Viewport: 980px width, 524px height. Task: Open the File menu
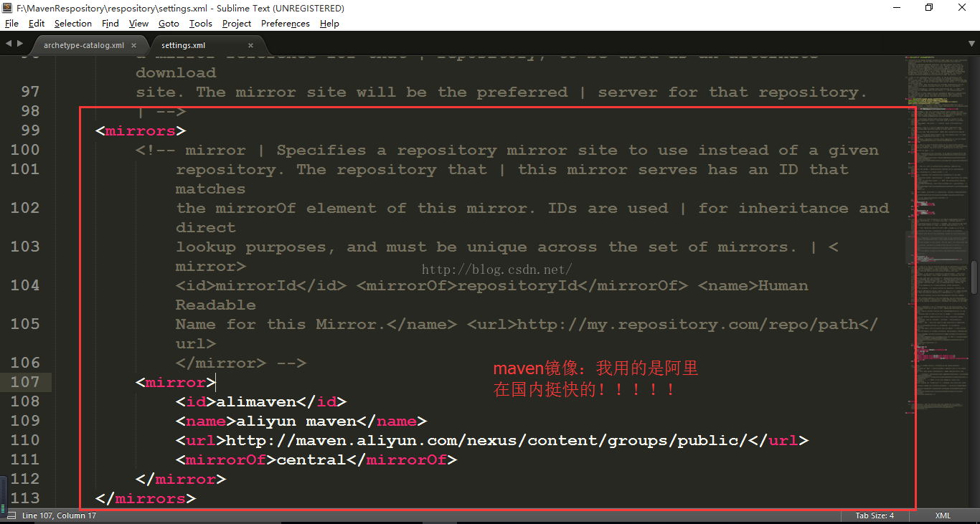tap(11, 24)
